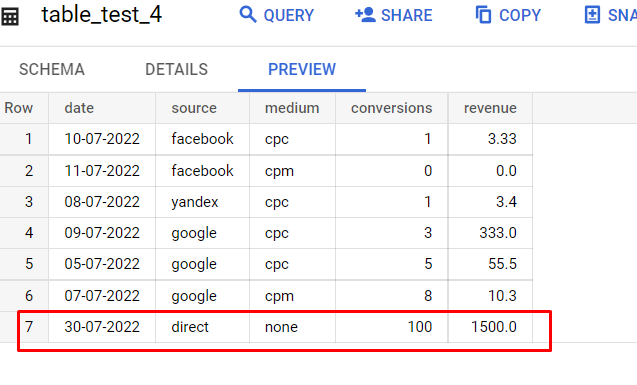Click conversions value 3 in row 4

[428, 233]
